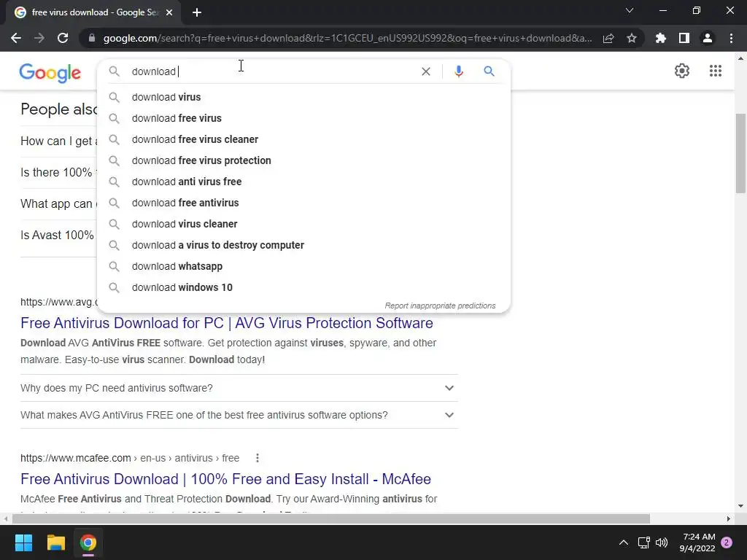This screenshot has height=560, width=747.
Task: Click the vertical page scrollbar thumb
Action: pos(740,153)
